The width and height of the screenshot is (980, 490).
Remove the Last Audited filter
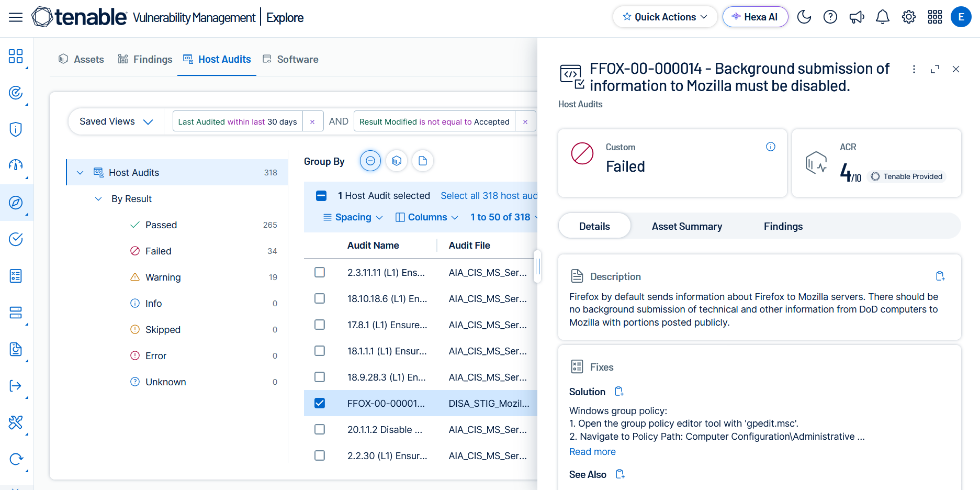tap(312, 121)
